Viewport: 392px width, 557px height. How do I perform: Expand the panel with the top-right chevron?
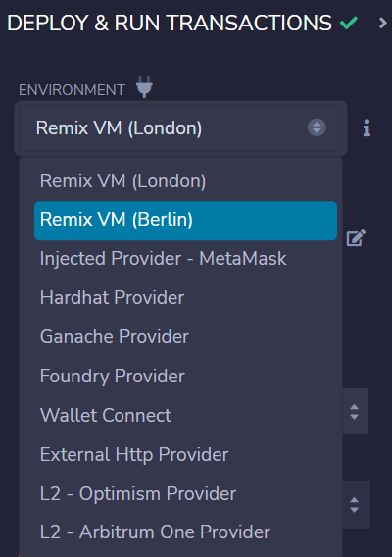click(382, 24)
